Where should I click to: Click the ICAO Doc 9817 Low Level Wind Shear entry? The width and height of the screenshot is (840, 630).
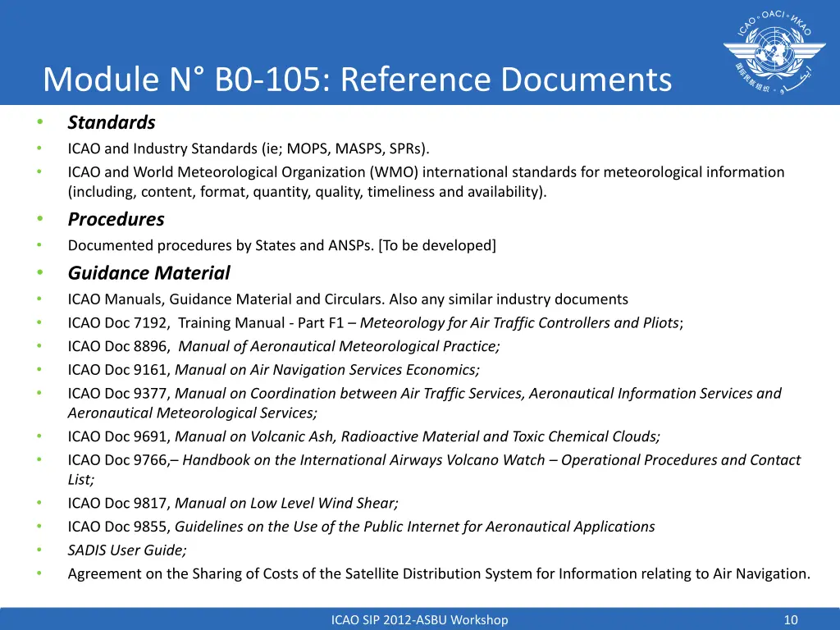click(x=233, y=504)
